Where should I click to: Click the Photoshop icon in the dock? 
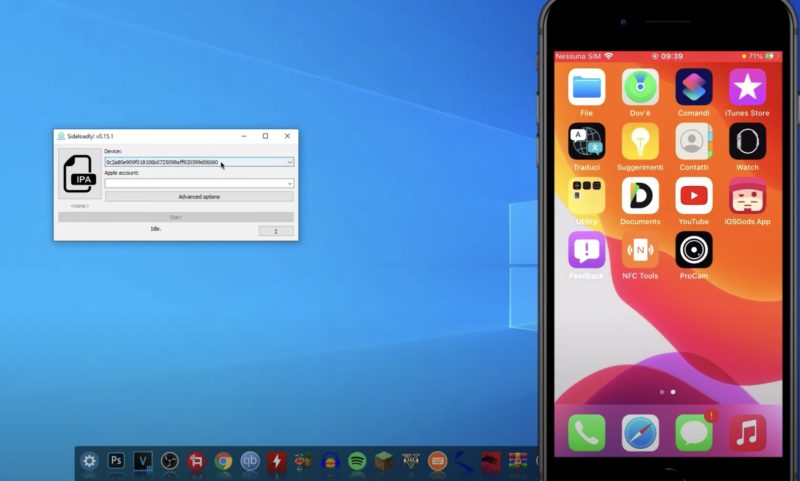pos(116,461)
